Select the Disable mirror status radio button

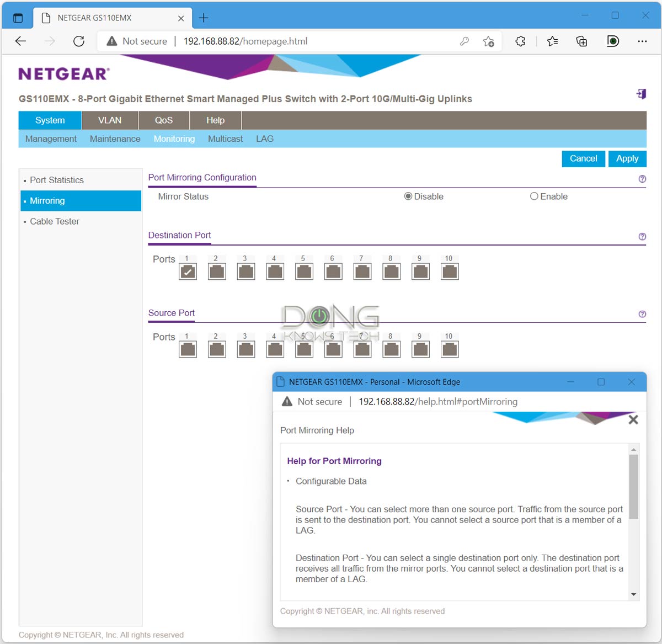(408, 196)
